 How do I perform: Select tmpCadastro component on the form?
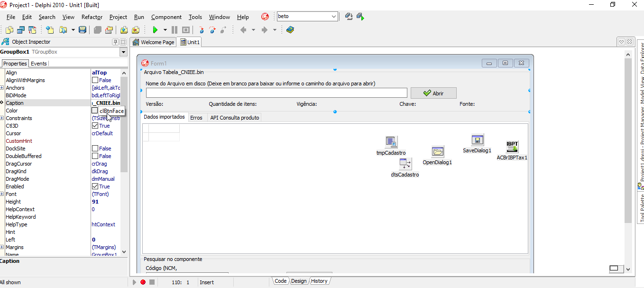tap(391, 141)
